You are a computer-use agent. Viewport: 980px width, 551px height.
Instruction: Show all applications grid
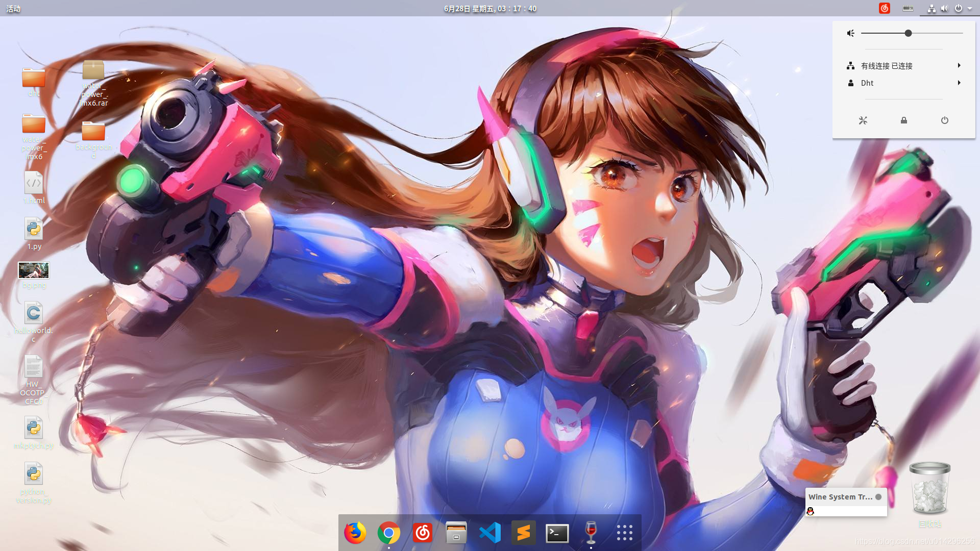coord(625,533)
